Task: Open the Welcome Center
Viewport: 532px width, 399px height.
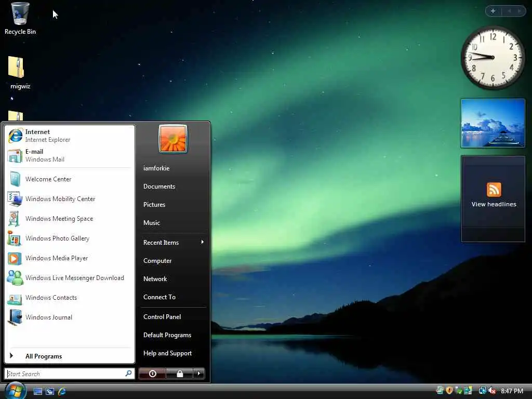Action: tap(70, 179)
